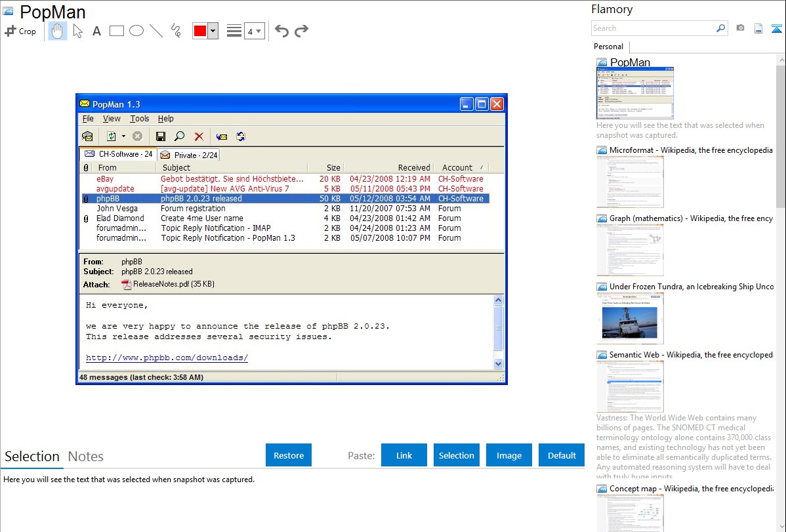Click the Image paste button
This screenshot has width=786, height=532.
click(509, 455)
